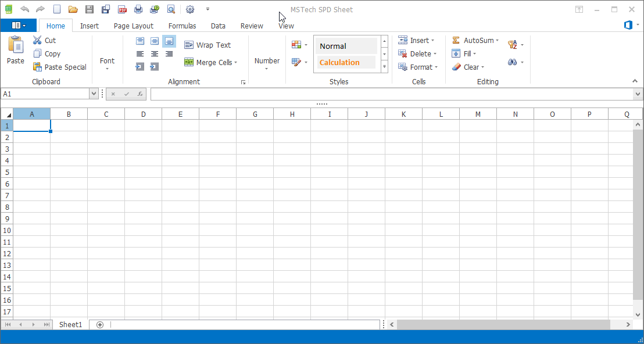Switch to the Review tab
The width and height of the screenshot is (644, 344).
point(252,26)
